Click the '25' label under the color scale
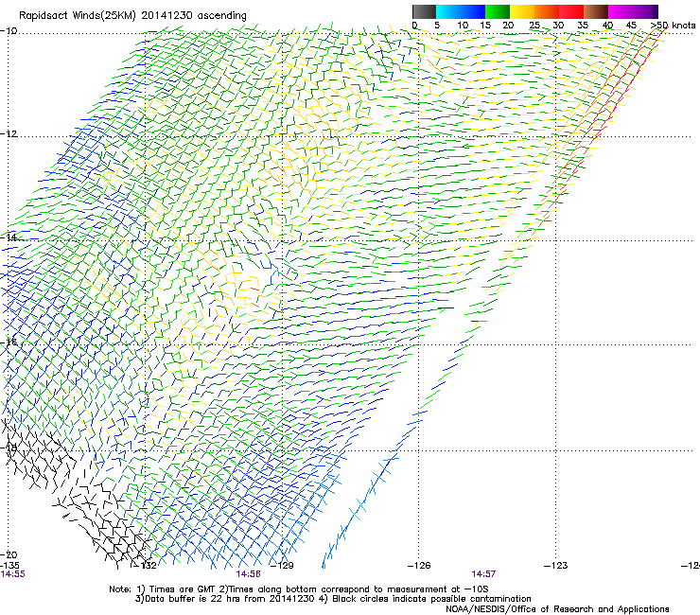Screen dimensions: 700x615 [x=534, y=26]
